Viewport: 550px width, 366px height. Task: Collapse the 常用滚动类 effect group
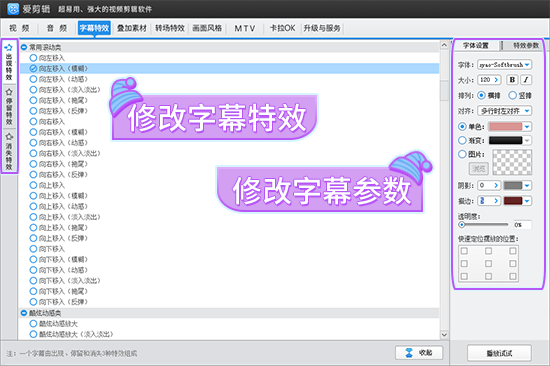click(x=24, y=47)
